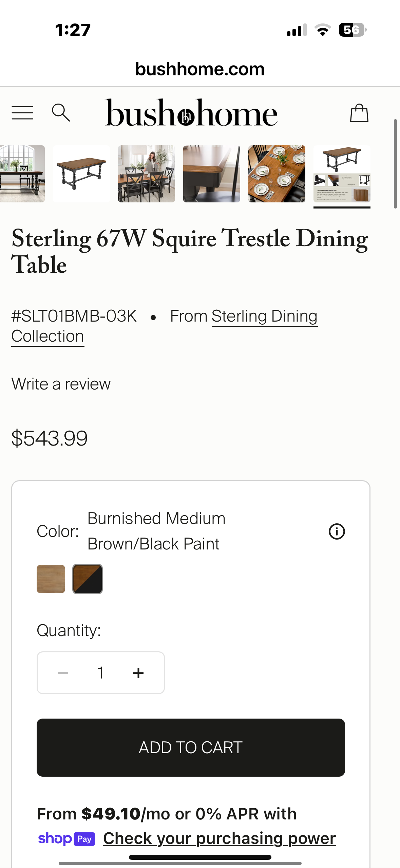Viewport: 400px width, 868px height.
Task: Tap the bush home logo
Action: point(191,113)
